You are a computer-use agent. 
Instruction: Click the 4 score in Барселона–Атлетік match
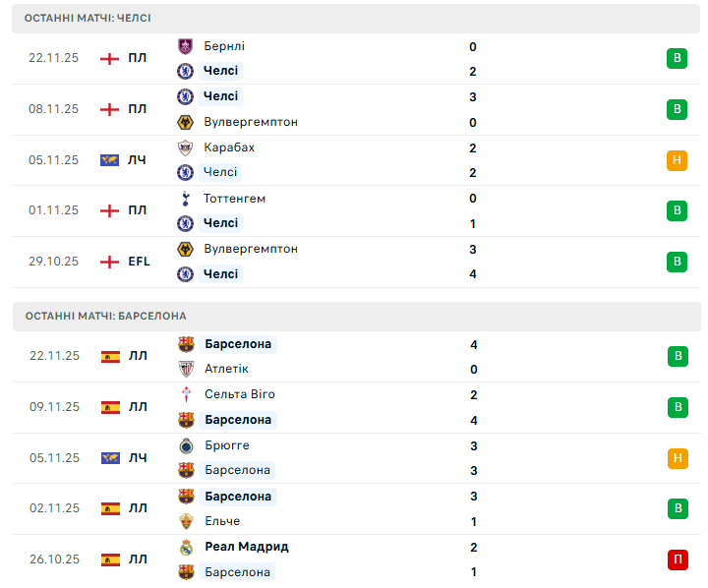(x=474, y=344)
